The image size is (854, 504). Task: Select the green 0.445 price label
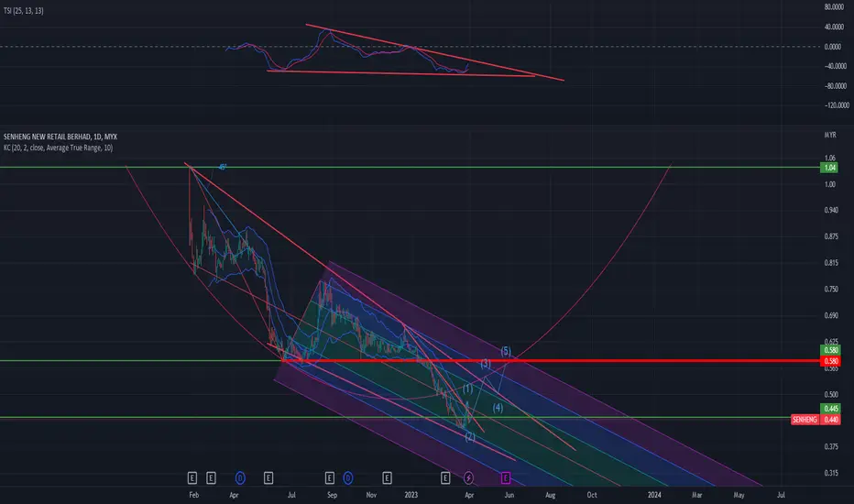point(830,409)
